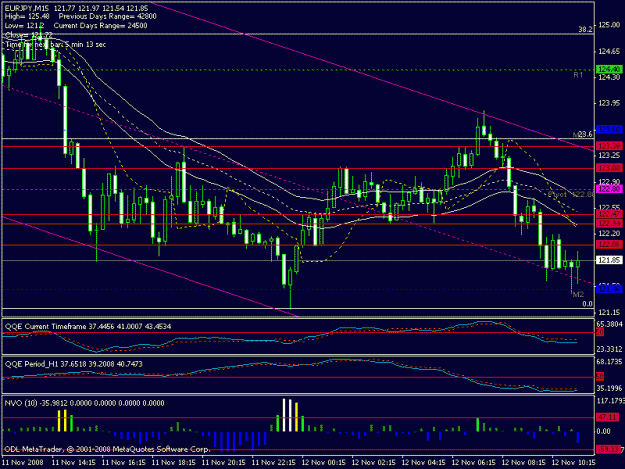Image resolution: width=625 pixels, height=469 pixels.
Task: Click the '11 Nov 20:15' time label
Action: tap(224, 463)
